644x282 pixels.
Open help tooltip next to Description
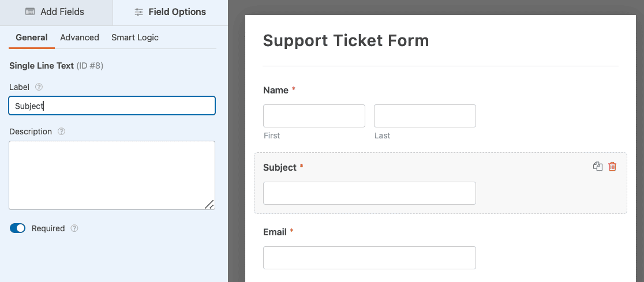[62, 131]
